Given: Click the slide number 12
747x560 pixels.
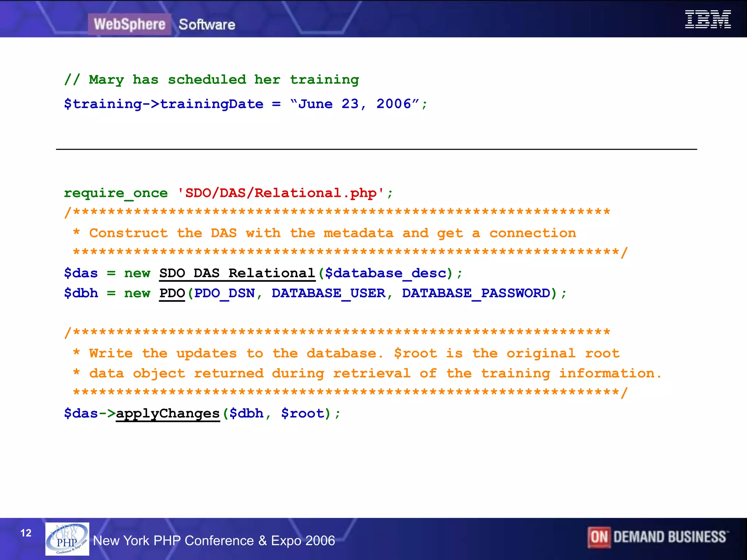Looking at the screenshot, I should coord(26,533).
